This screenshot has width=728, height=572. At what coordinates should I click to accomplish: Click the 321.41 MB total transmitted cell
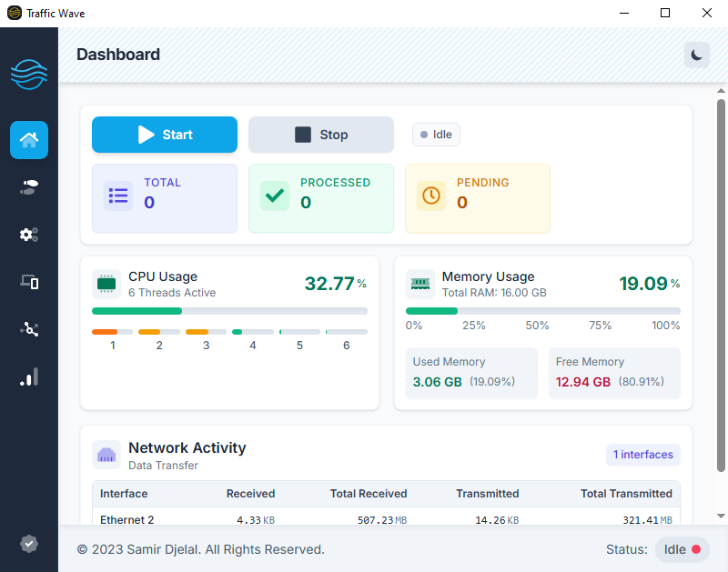pyautogui.click(x=647, y=520)
